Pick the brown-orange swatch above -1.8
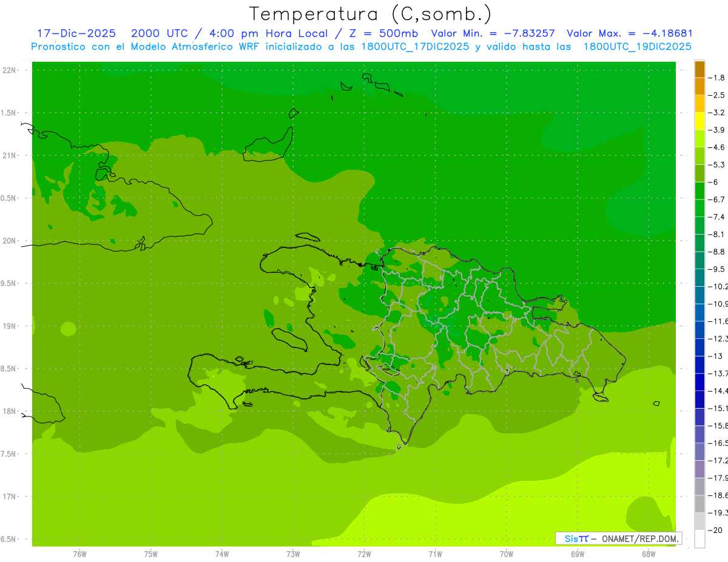This screenshot has height=562, width=728. (x=699, y=69)
